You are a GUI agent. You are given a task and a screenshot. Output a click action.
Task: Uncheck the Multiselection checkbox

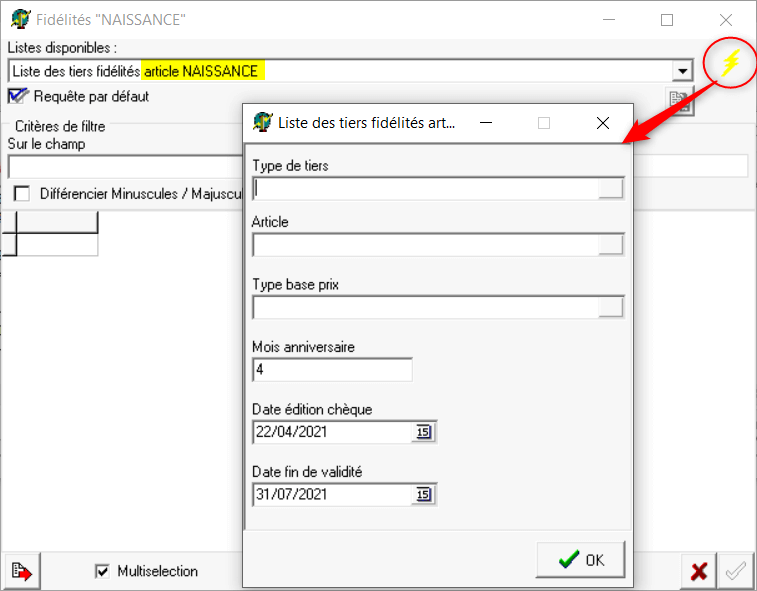(102, 571)
